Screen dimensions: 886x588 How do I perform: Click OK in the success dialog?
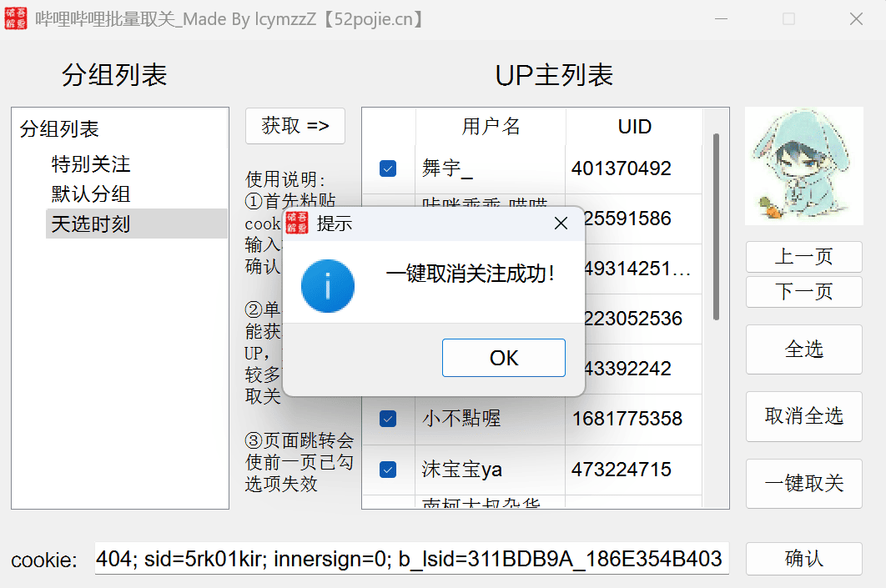pos(503,358)
